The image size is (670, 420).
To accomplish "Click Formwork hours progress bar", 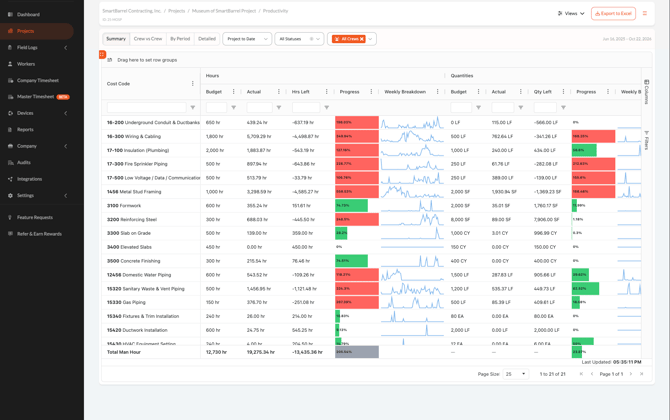I will pyautogui.click(x=351, y=206).
